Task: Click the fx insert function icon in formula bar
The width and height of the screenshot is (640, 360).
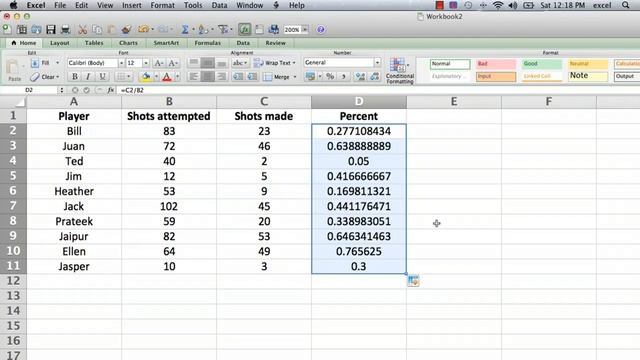Action: (111, 90)
